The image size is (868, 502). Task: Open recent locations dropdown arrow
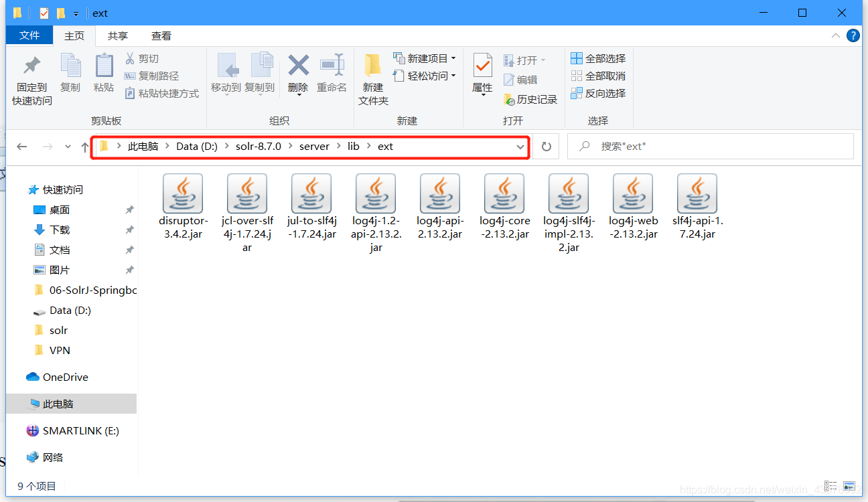(x=68, y=147)
